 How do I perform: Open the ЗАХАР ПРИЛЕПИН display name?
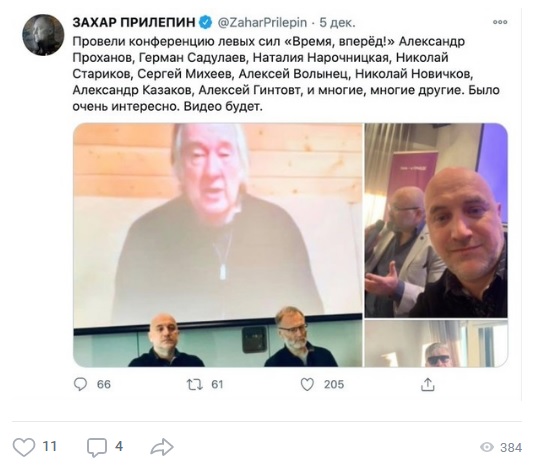click(134, 23)
